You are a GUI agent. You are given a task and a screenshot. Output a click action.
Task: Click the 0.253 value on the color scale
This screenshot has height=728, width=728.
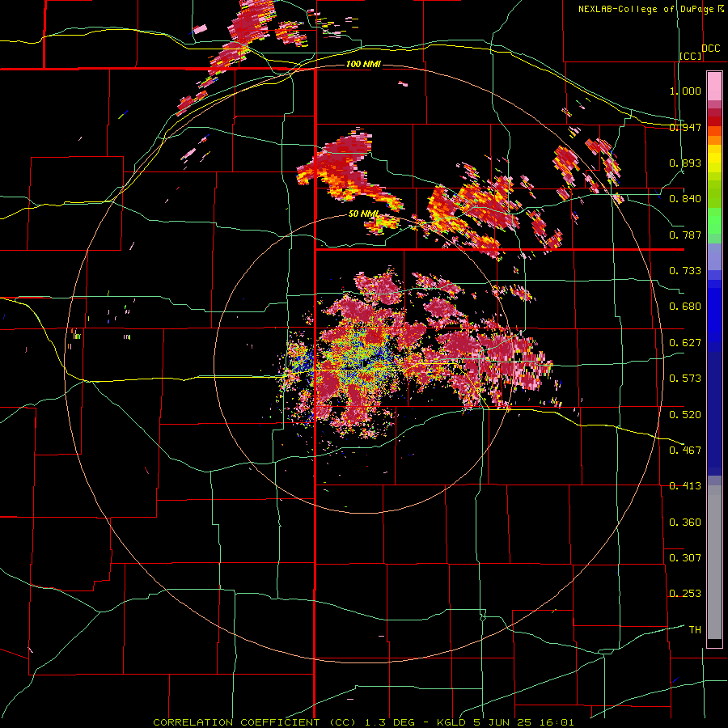(x=685, y=594)
